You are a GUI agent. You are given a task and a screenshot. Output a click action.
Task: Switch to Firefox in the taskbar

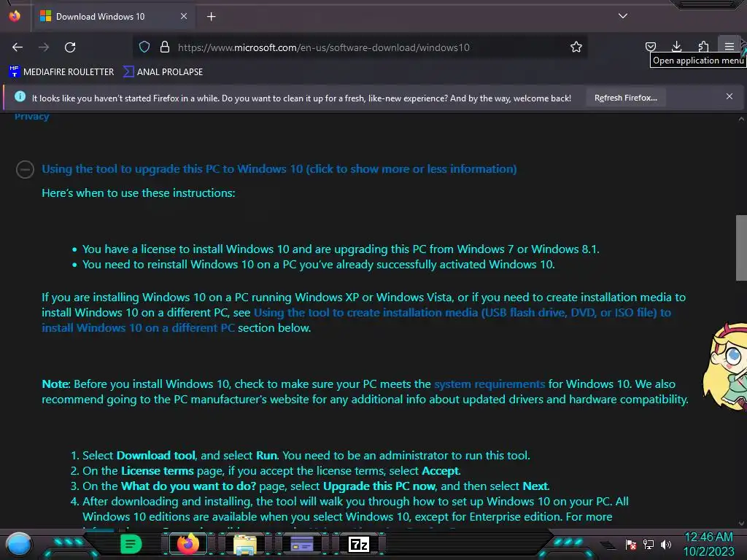click(x=187, y=544)
